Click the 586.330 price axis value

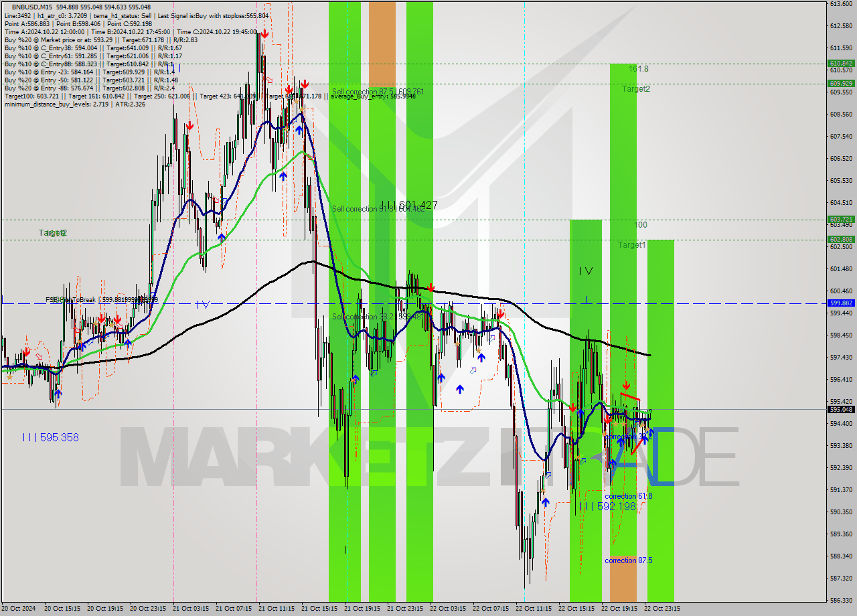point(841,600)
